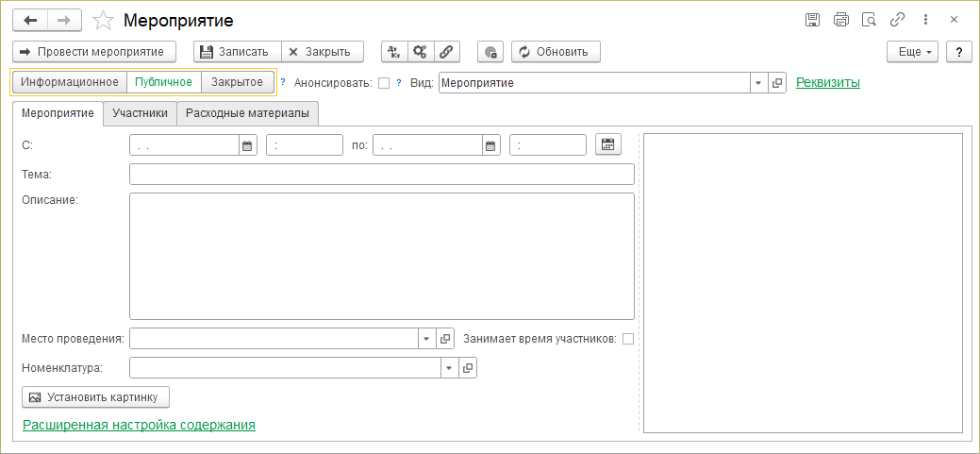Open calendar picker for the start date
This screenshot has width=980, height=454.
click(248, 145)
